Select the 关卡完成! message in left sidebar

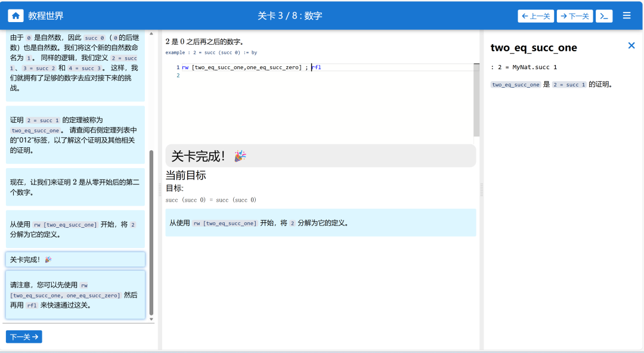pyautogui.click(x=76, y=260)
